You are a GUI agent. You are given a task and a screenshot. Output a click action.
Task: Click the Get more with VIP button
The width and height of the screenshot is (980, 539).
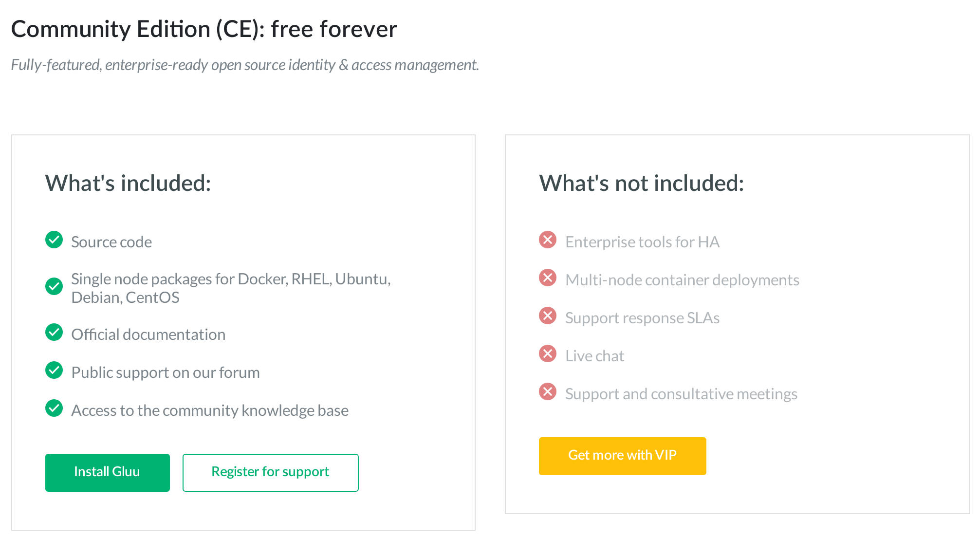pyautogui.click(x=622, y=455)
